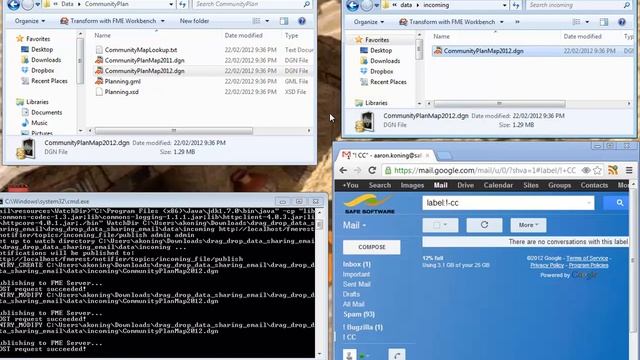
Task: Bookmark page with star icon in Chrome
Action: point(598,171)
